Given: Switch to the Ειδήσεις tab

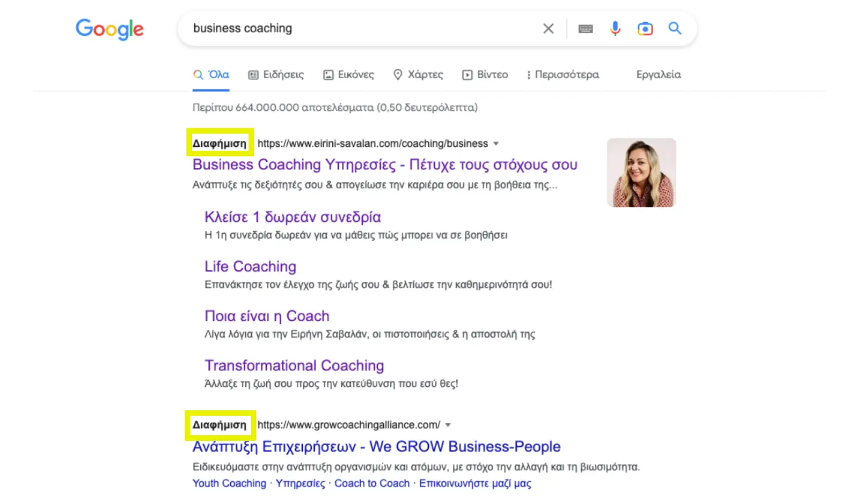Looking at the screenshot, I should point(276,75).
